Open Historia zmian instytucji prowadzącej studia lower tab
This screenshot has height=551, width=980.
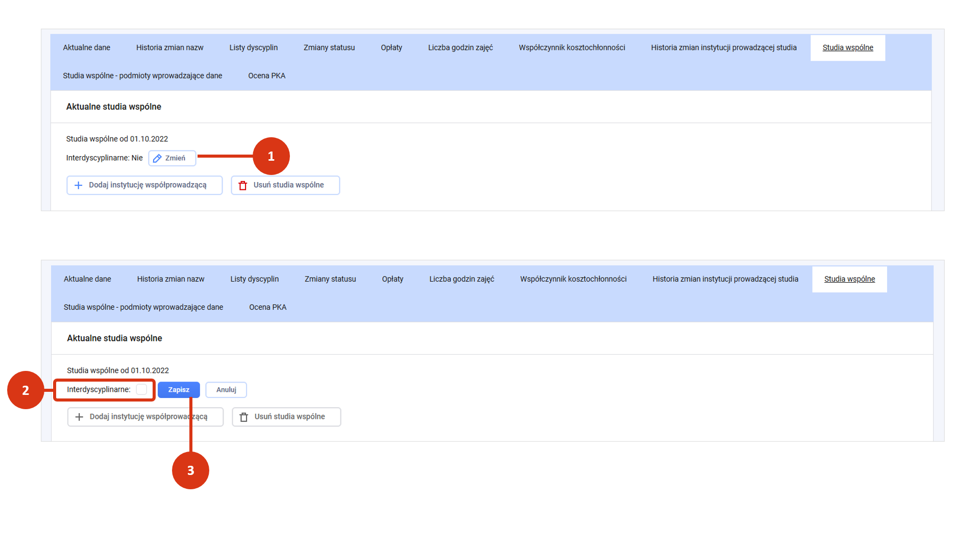pyautogui.click(x=725, y=279)
